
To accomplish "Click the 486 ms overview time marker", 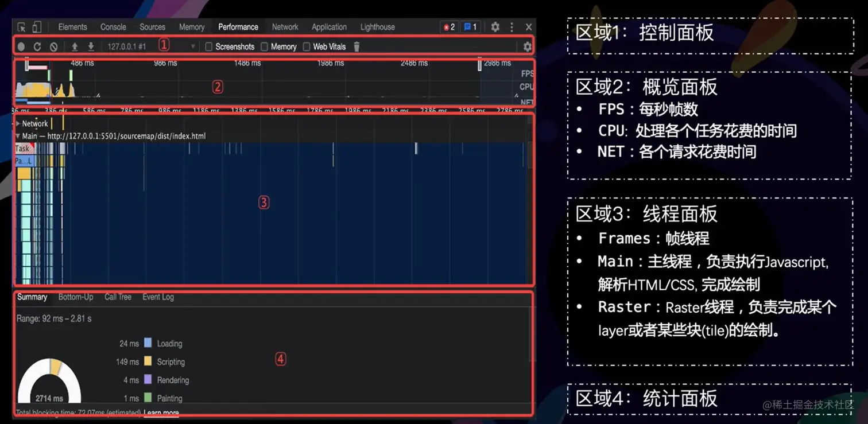I will point(82,63).
